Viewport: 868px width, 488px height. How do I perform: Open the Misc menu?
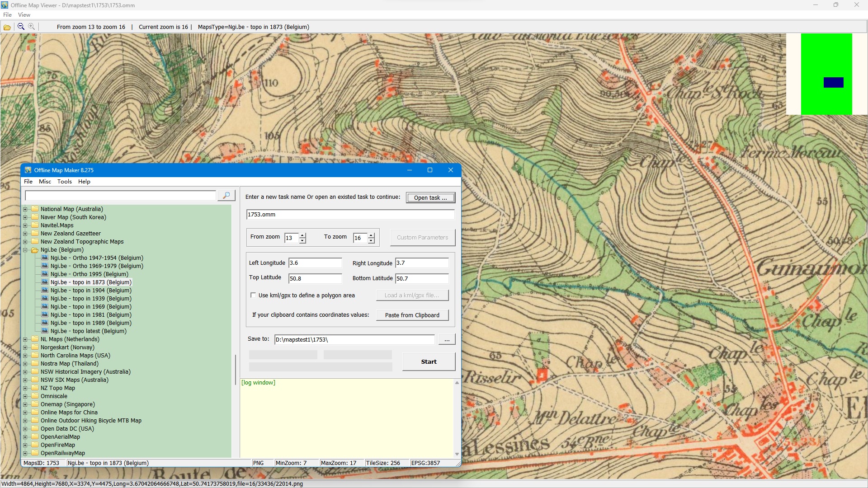[x=45, y=181]
